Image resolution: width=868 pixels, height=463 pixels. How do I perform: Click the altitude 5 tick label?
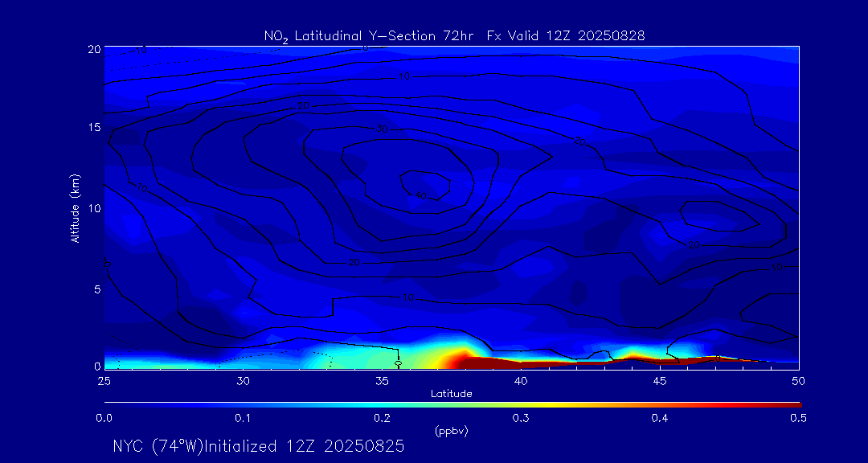click(x=96, y=289)
